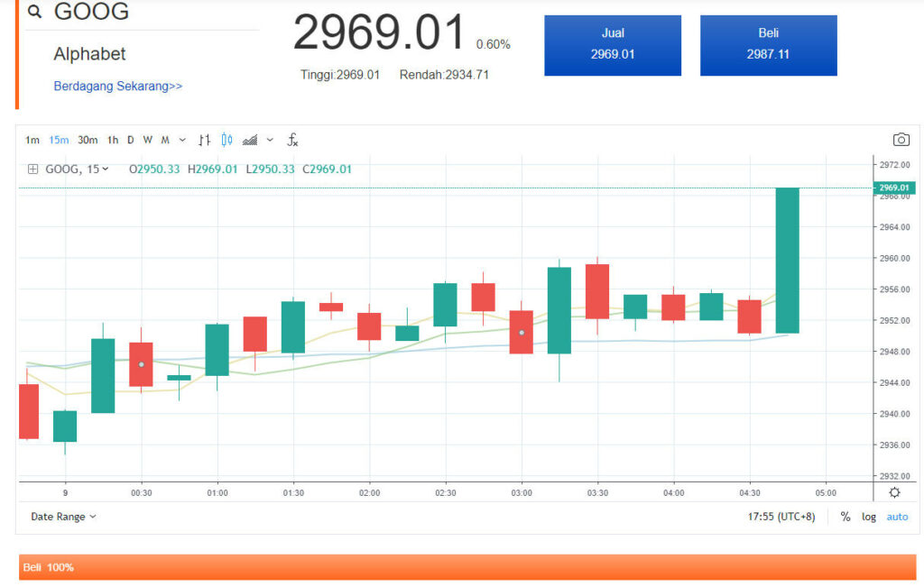This screenshot has width=924, height=587.
Task: Click the 0.60% change value
Action: [x=494, y=45]
